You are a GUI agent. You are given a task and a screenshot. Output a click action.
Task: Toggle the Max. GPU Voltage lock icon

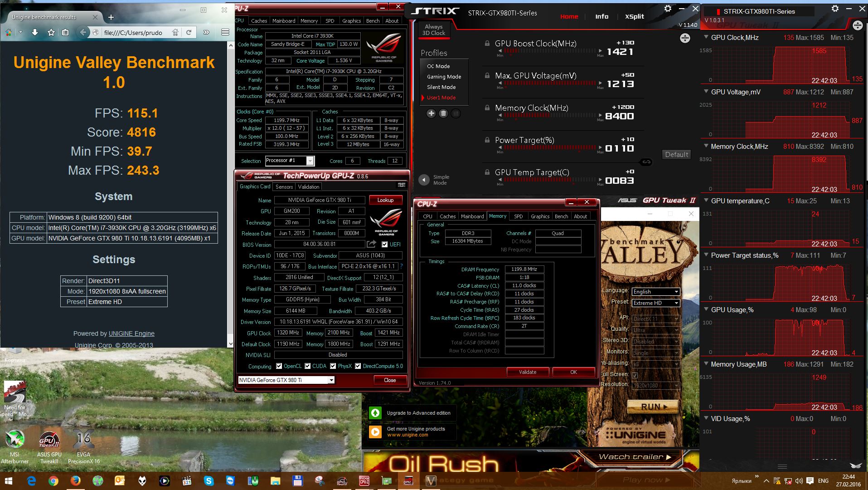(x=487, y=76)
